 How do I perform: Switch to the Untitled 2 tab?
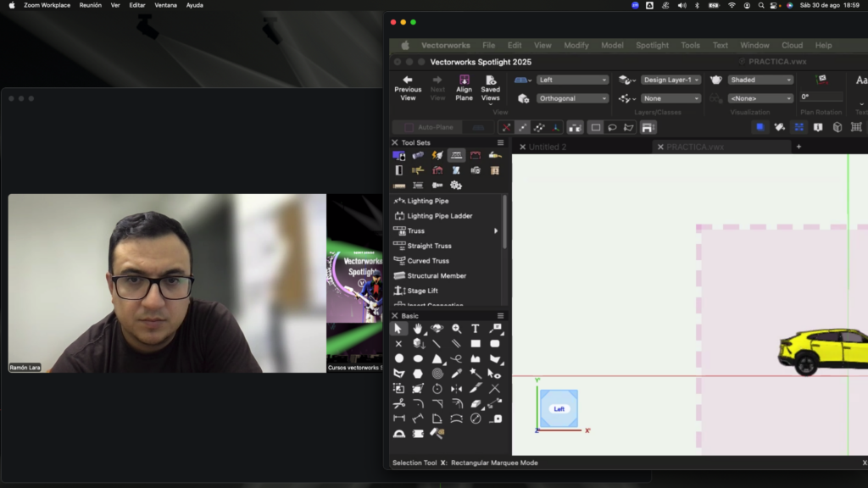click(548, 147)
